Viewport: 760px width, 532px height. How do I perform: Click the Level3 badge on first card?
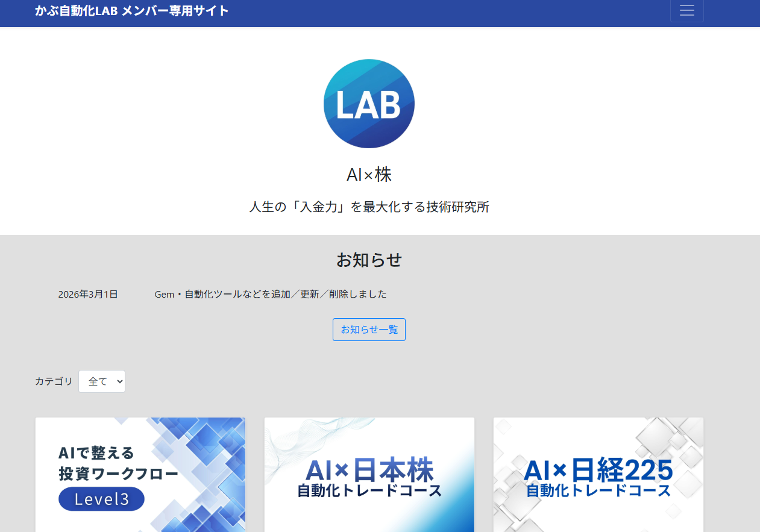point(101,499)
